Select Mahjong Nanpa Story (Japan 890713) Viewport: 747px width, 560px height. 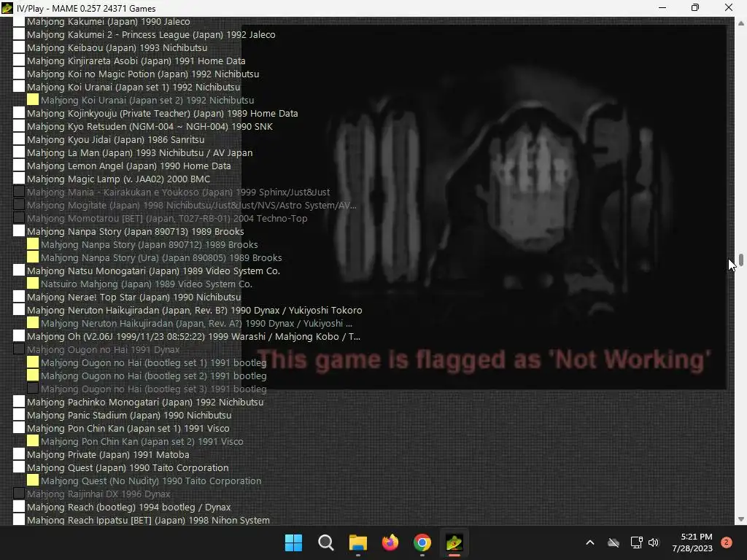[135, 231]
